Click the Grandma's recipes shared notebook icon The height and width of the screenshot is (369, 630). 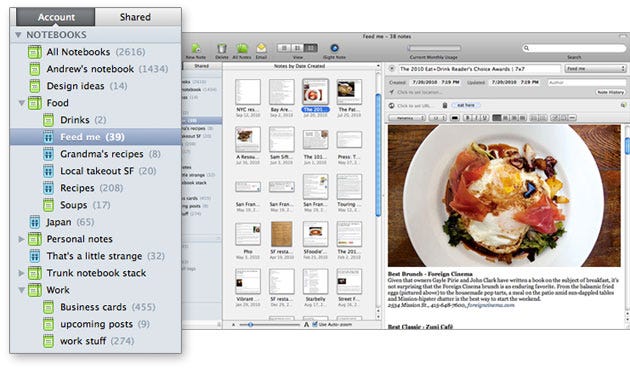click(x=48, y=154)
